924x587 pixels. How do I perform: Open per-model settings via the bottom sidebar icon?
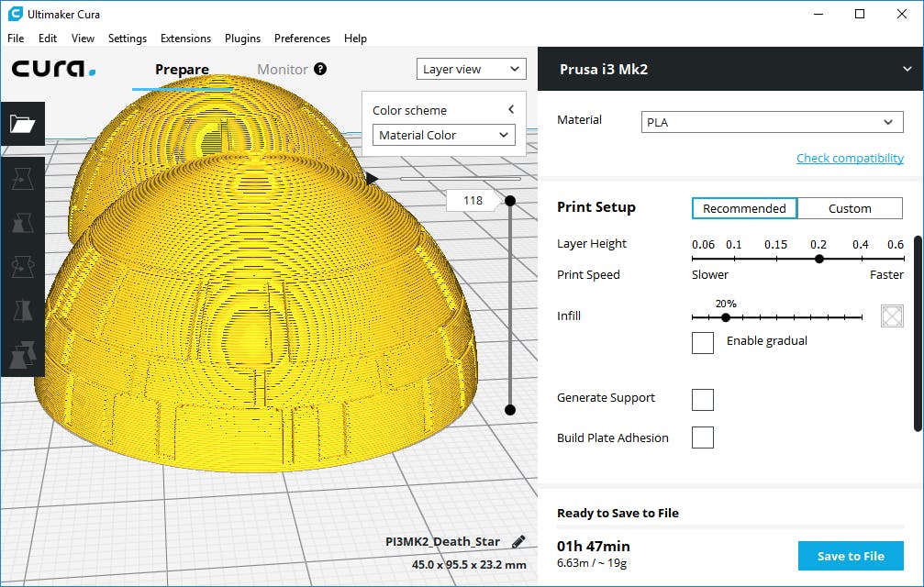pos(22,354)
